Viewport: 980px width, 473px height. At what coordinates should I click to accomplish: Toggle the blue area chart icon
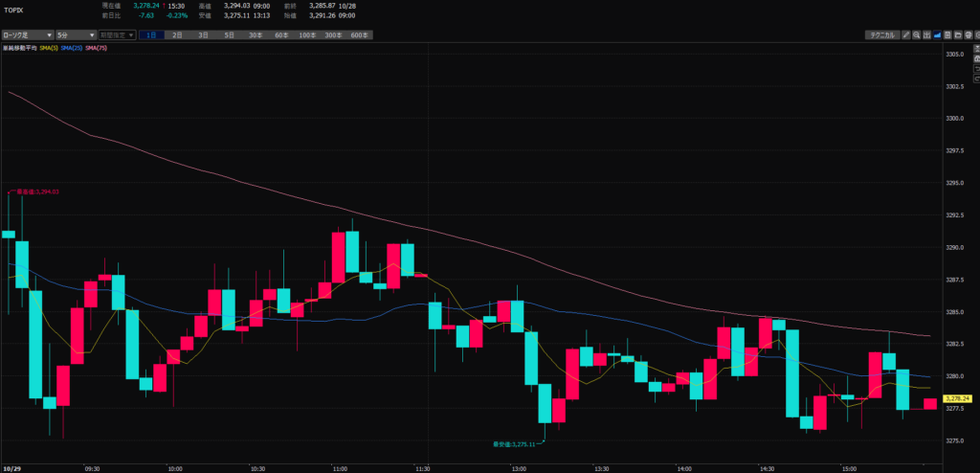(x=936, y=34)
